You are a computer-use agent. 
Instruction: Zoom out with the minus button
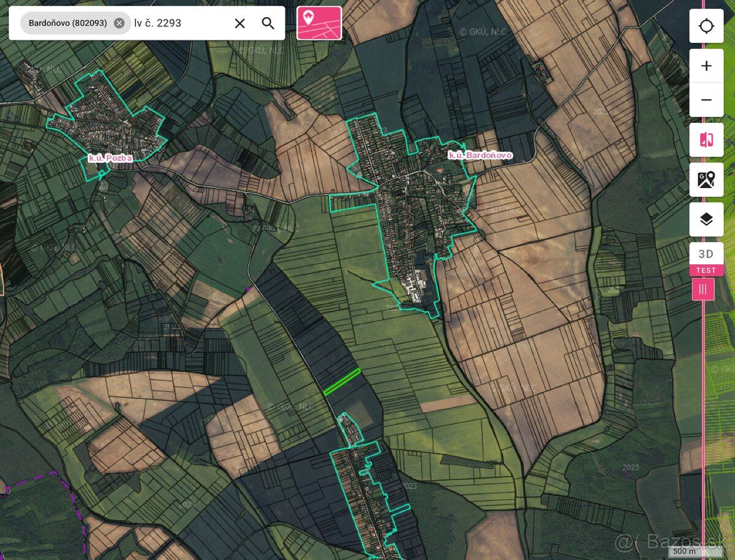coord(706,100)
